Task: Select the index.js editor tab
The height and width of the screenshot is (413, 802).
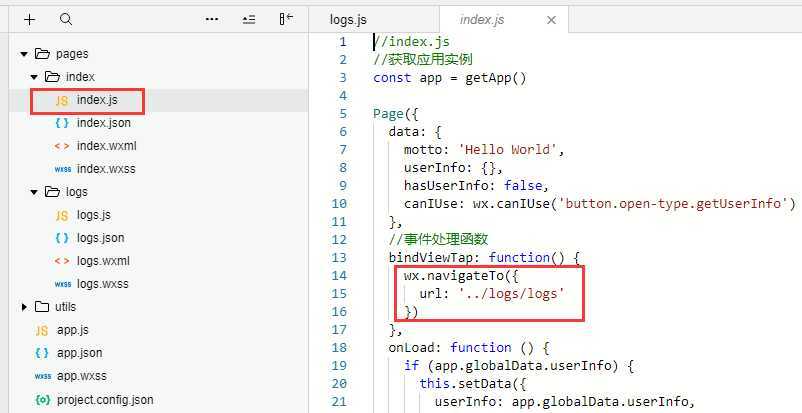Action: 482,20
